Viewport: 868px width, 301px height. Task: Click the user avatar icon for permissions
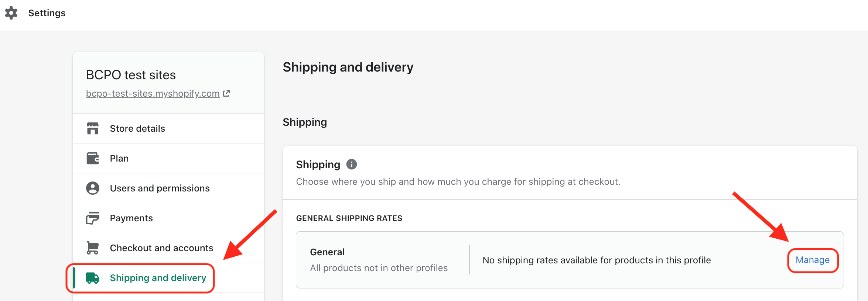[x=93, y=188]
